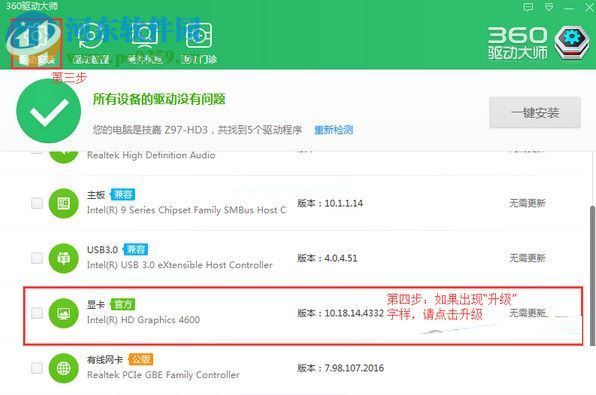
Task: Click the large green checkmark status icon
Action: coord(49,111)
